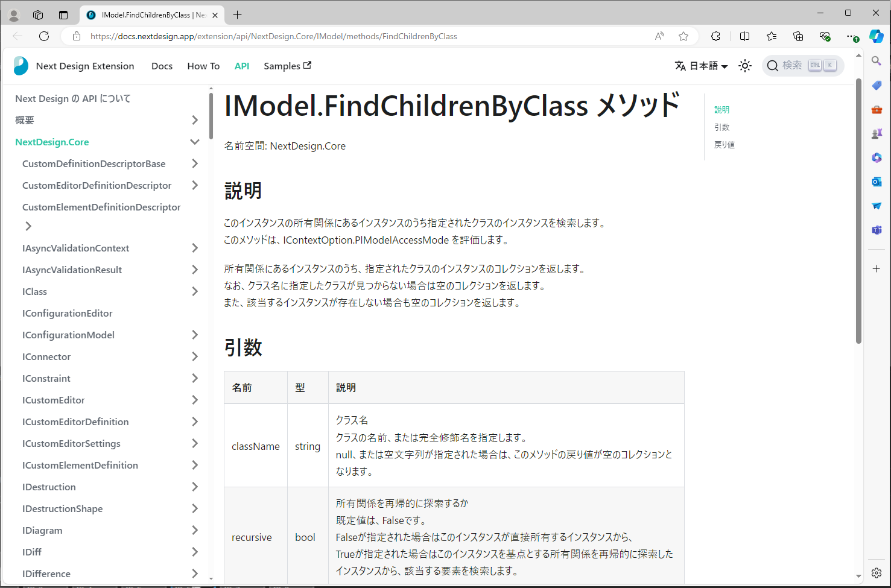Open the sidebar Games chess icon
This screenshot has height=588, width=891.
tap(877, 133)
